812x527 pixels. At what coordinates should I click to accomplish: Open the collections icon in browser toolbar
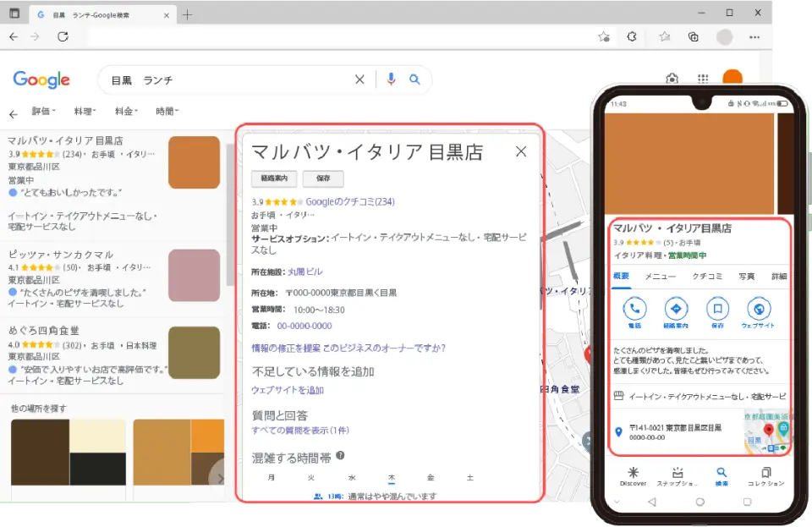[694, 36]
